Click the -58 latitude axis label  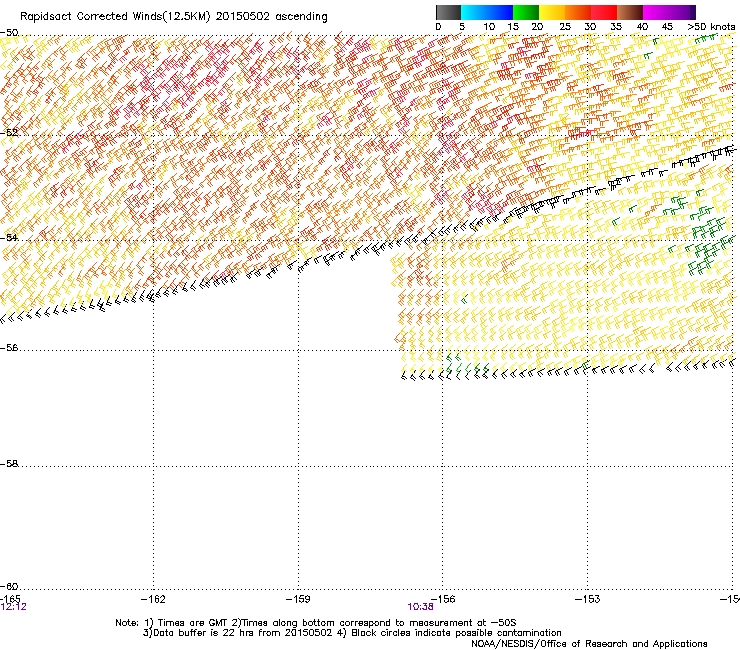[x=9, y=464]
